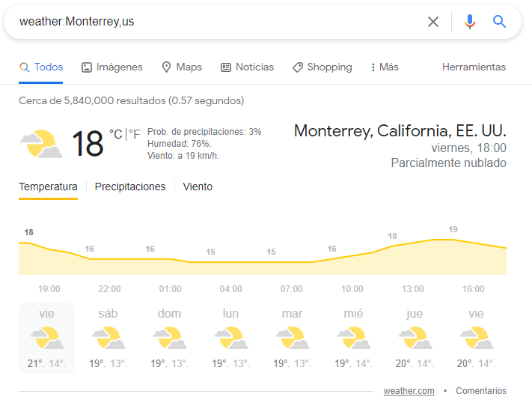Select jue forecast weather icon

[415, 338]
